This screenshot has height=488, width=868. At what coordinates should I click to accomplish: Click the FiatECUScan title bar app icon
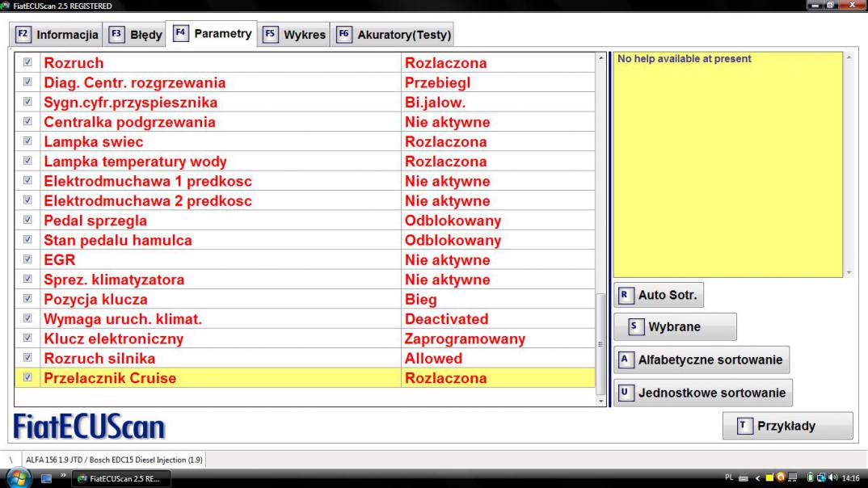6,6
